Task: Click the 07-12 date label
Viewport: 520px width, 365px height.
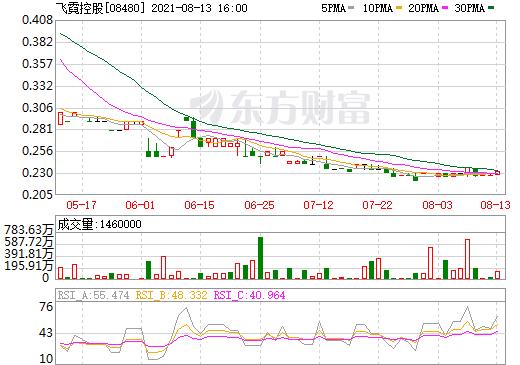Action: pos(318,205)
